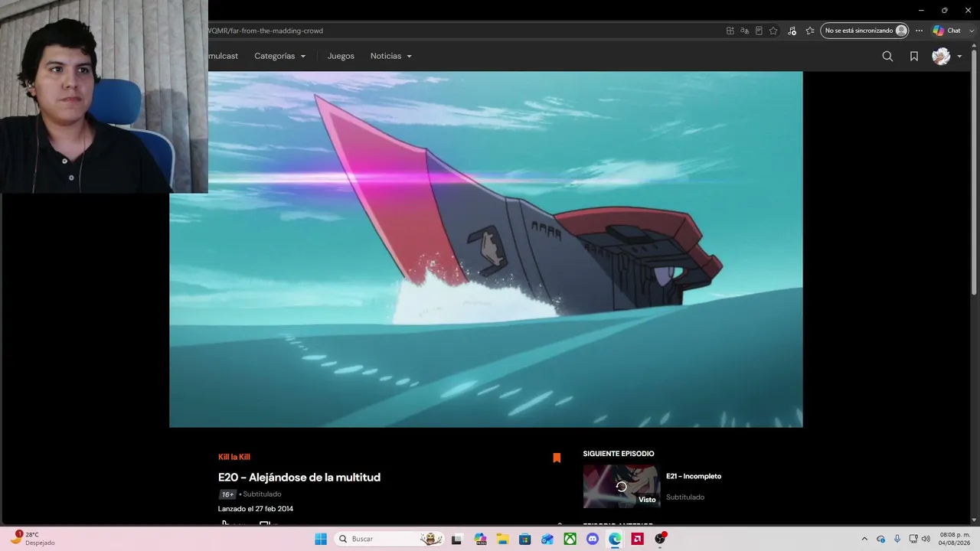Open next episode thumbnail marked Visto
The width and height of the screenshot is (980, 551).
coord(621,486)
